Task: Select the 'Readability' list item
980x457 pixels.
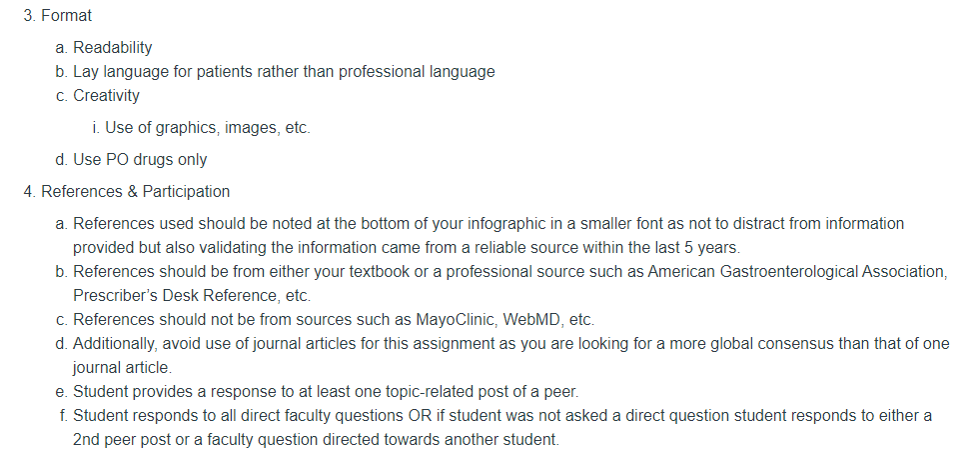Action: [113, 48]
